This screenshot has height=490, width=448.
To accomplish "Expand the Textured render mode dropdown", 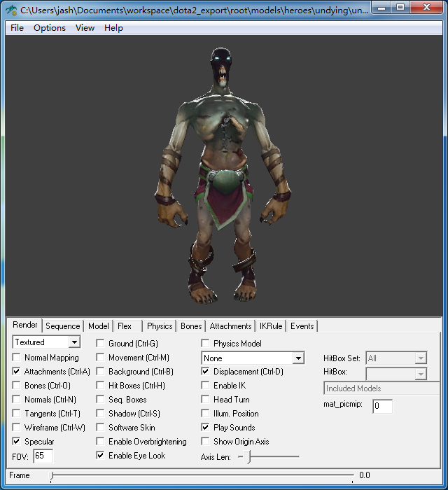I will (74, 342).
